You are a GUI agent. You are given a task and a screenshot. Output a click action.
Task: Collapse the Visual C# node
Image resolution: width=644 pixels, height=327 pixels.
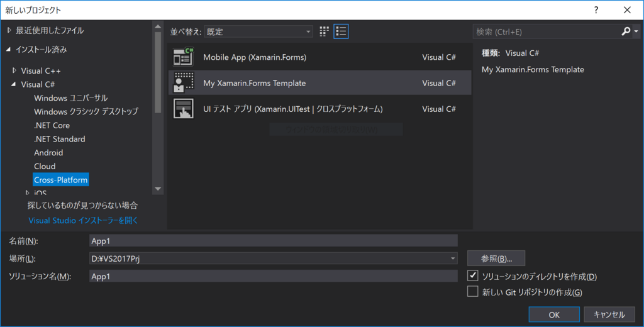pos(14,84)
